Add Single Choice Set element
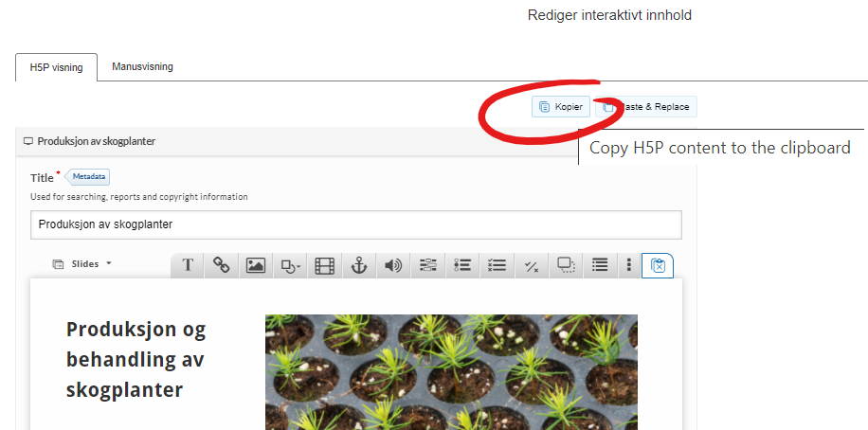Screen dimensions: 868x430 (462, 265)
